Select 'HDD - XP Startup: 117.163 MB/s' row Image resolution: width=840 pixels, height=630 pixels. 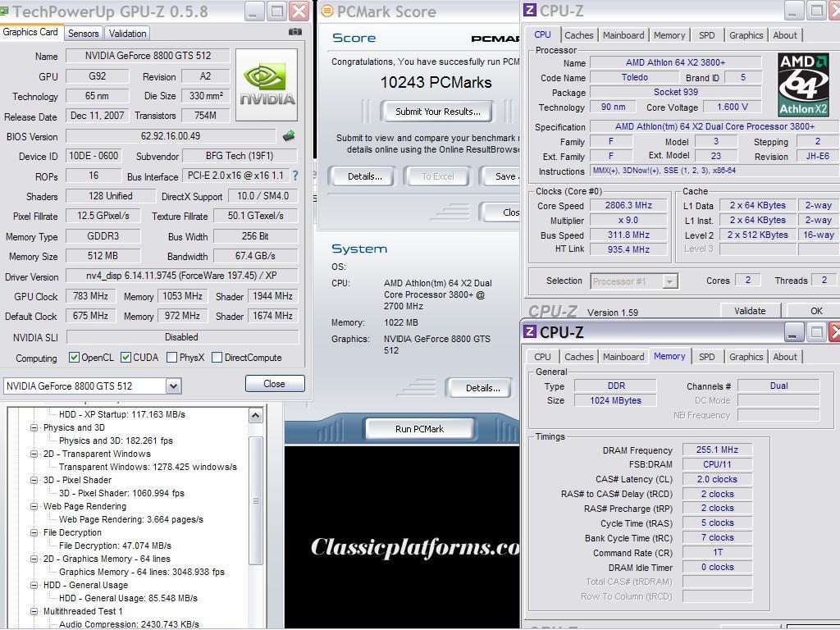[121, 414]
